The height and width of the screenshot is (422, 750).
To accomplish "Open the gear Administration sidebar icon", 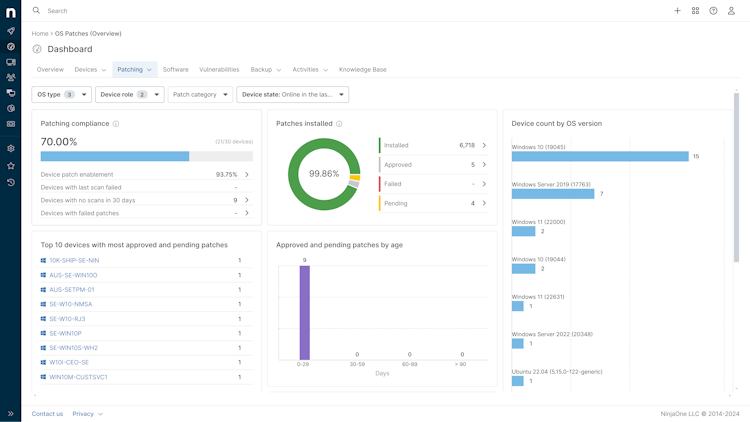I will tap(11, 148).
